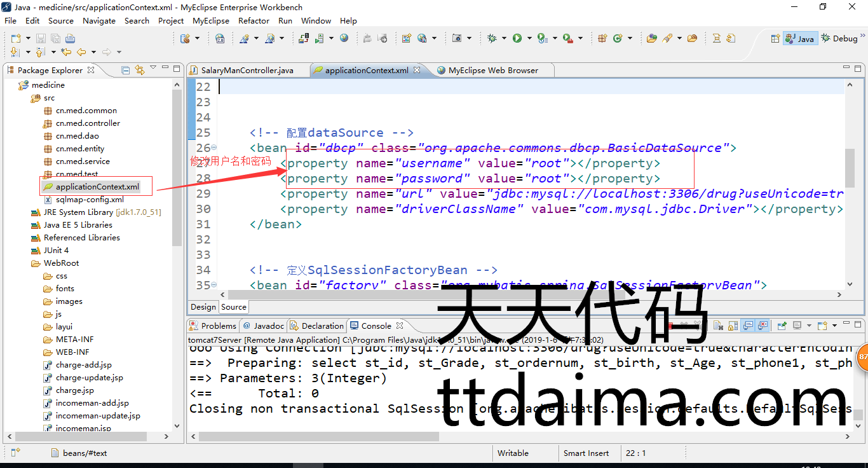Click the Capture screenshot camera icon
The image size is (868, 468).
pos(456,38)
